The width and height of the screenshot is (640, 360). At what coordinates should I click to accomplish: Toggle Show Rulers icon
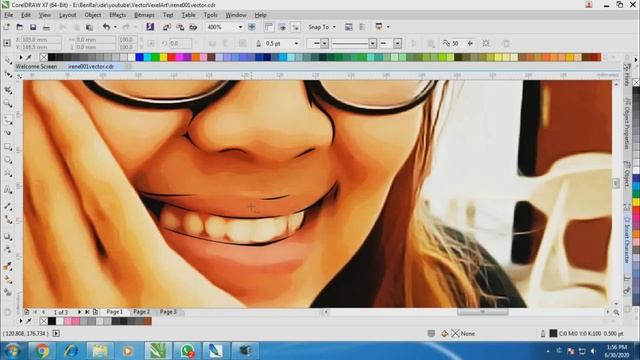click(269, 27)
